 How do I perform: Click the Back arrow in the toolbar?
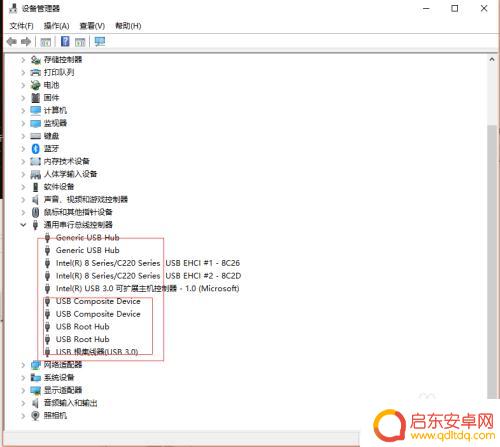[x=12, y=42]
